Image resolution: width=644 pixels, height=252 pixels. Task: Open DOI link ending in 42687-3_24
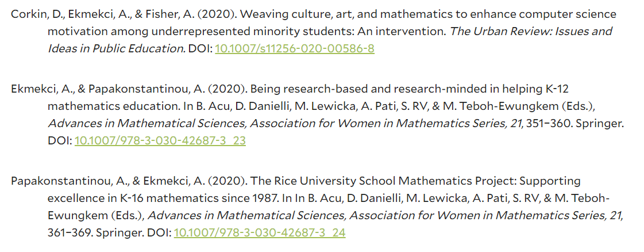tap(260, 232)
